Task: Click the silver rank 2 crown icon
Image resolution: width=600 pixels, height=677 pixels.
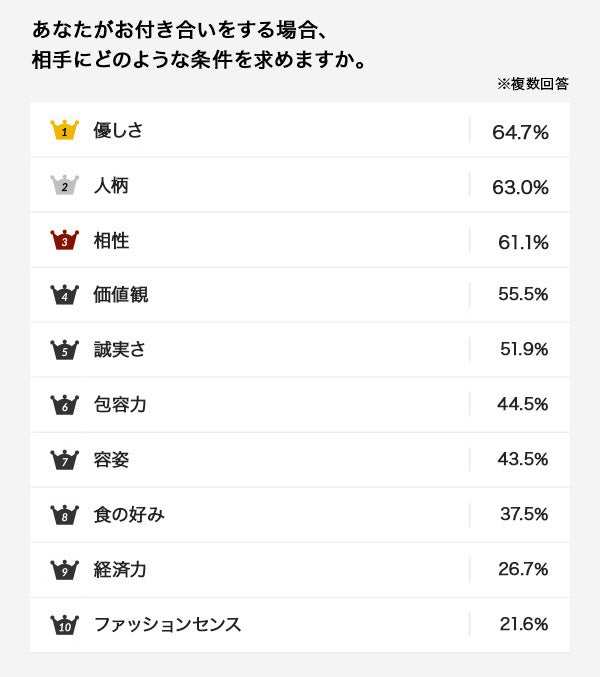Action: tap(64, 185)
